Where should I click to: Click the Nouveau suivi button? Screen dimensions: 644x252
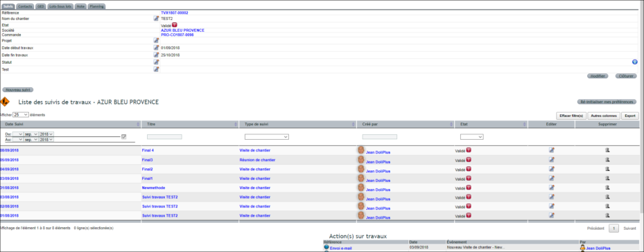(17, 89)
